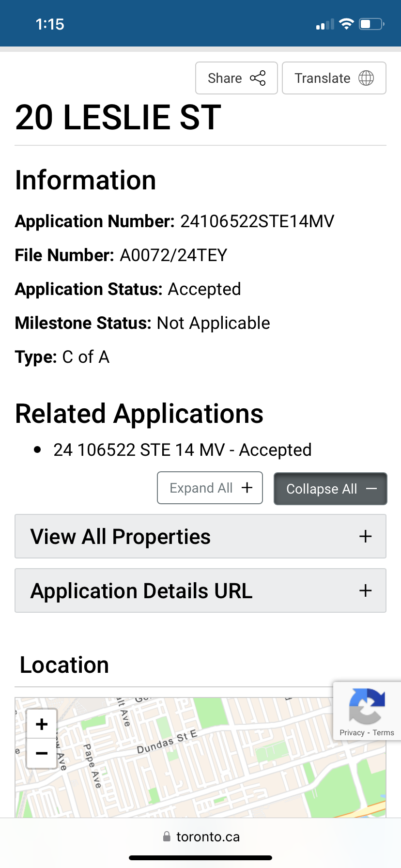The width and height of the screenshot is (401, 868).
Task: Tap the Wi-Fi icon in status bar
Action: click(x=346, y=24)
